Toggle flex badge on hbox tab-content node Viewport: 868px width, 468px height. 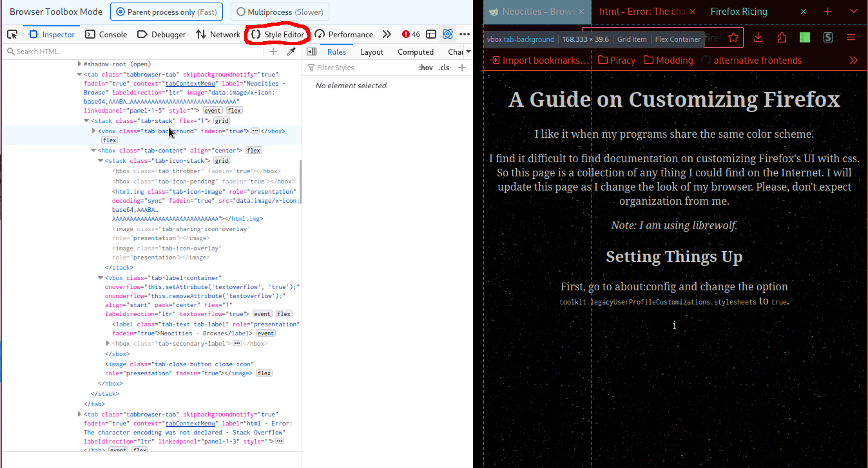click(253, 151)
